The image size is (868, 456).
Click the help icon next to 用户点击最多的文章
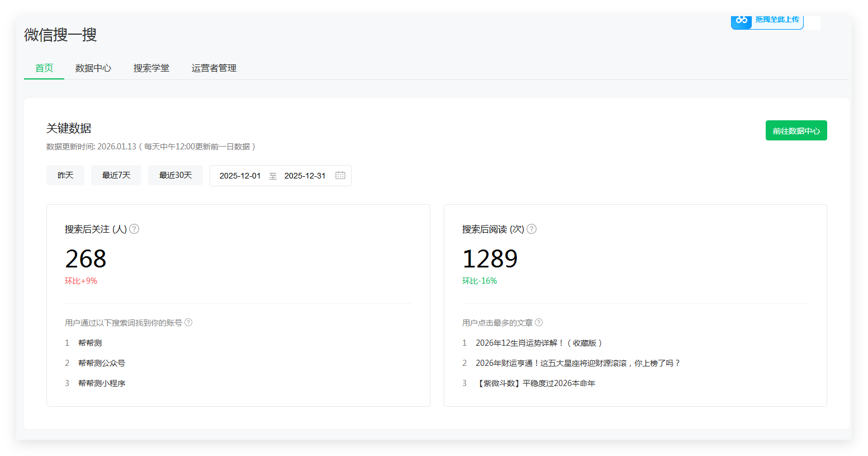coord(539,322)
